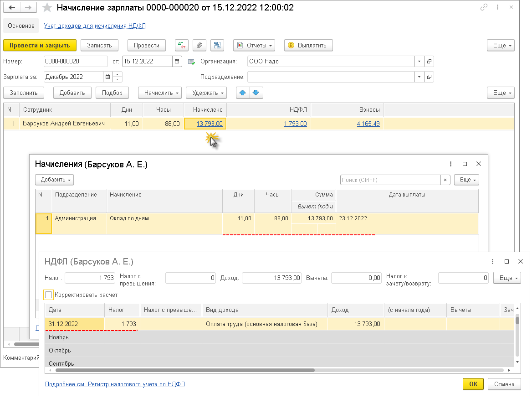The width and height of the screenshot is (532, 399).
Task: Open three-dot menu in Начисления window
Action: (x=450, y=164)
